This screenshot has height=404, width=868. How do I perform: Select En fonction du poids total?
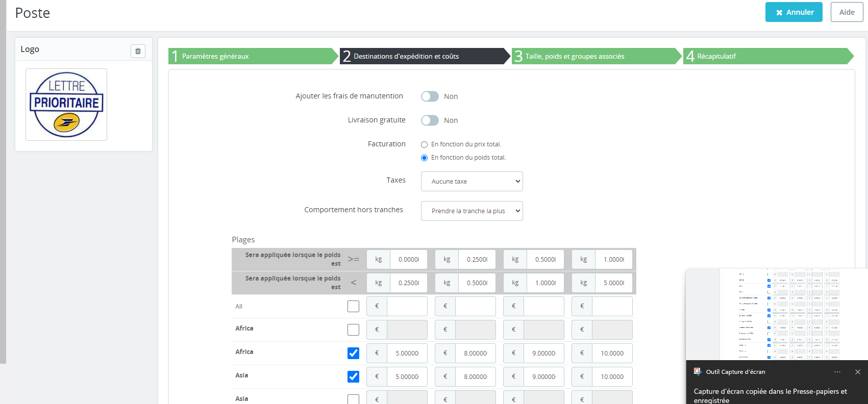[x=424, y=158]
